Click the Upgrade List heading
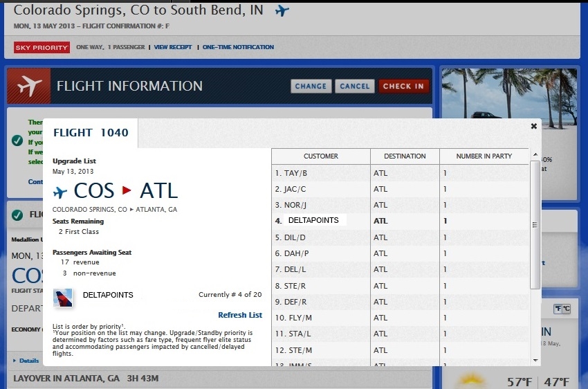The width and height of the screenshot is (588, 389). 74,161
